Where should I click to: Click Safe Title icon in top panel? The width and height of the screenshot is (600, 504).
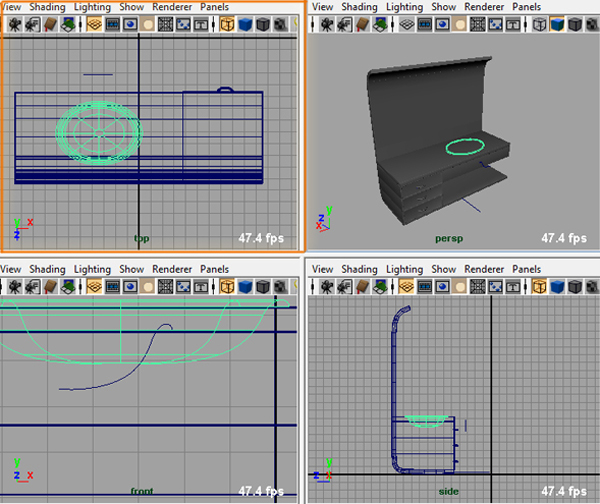[x=201, y=24]
